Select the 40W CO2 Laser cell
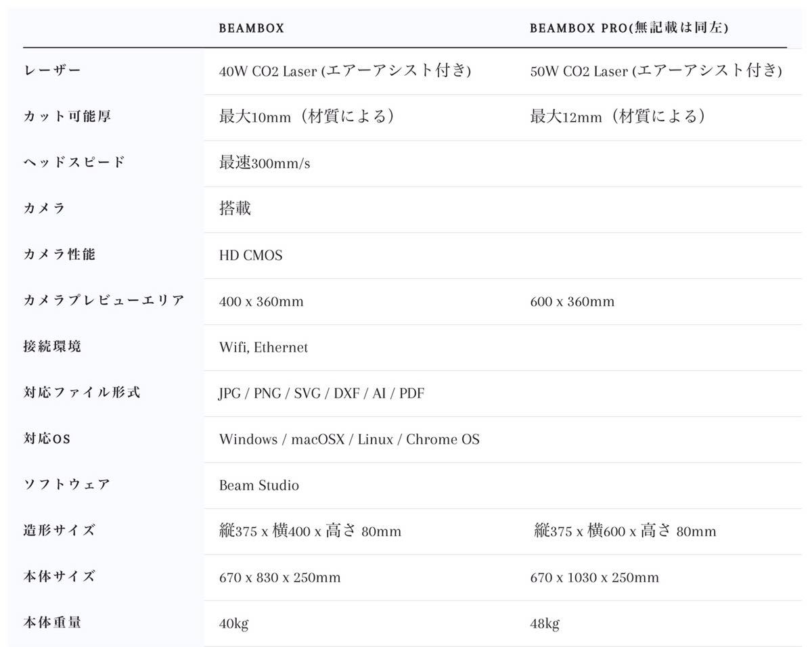The width and height of the screenshot is (812, 647). (x=345, y=71)
